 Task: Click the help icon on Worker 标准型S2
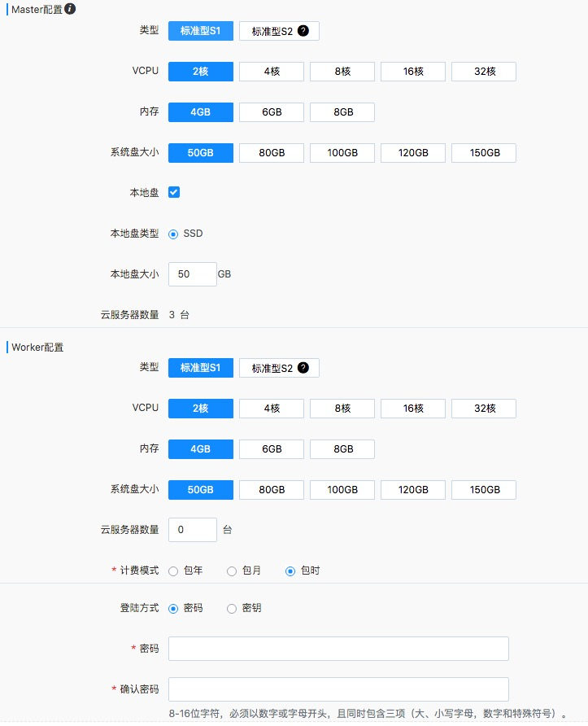point(303,368)
